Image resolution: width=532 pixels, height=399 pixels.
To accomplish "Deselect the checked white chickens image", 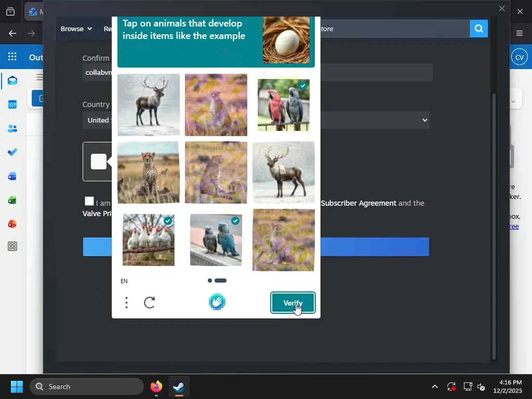I will 149,240.
